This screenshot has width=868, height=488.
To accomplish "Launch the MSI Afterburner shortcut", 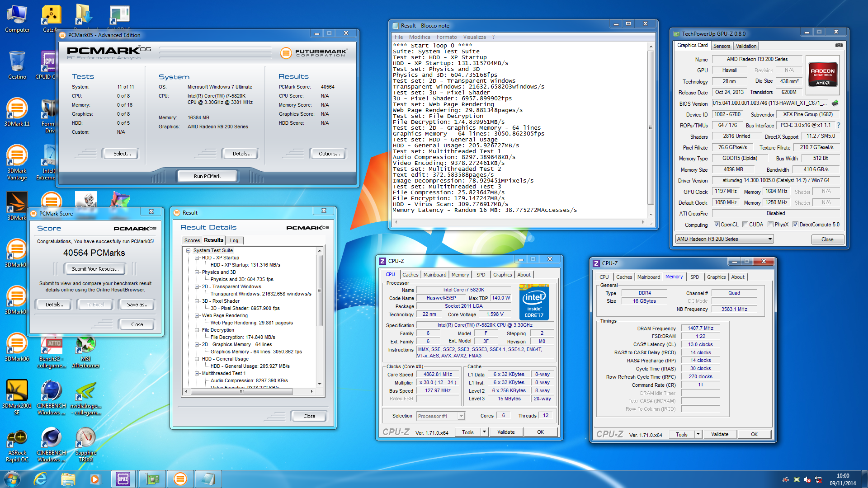I will click(86, 352).
